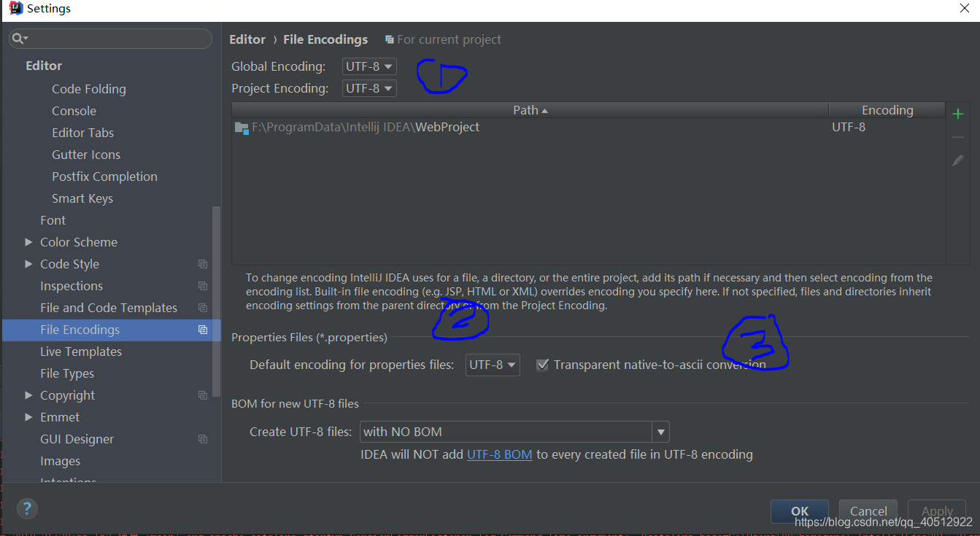Click the green plus add path icon
The height and width of the screenshot is (536, 980).
point(958,114)
